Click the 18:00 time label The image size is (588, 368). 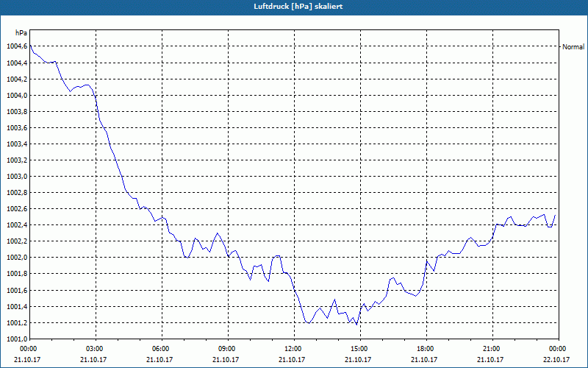click(425, 349)
